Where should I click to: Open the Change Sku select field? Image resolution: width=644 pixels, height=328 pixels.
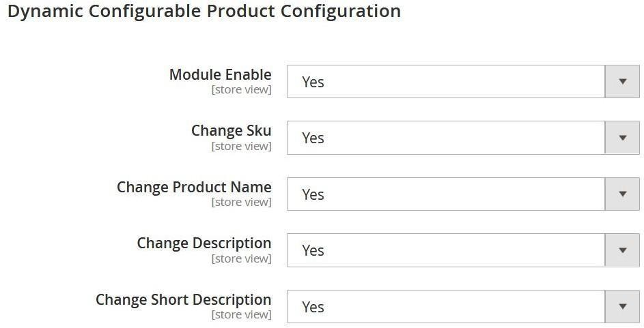[x=463, y=138]
